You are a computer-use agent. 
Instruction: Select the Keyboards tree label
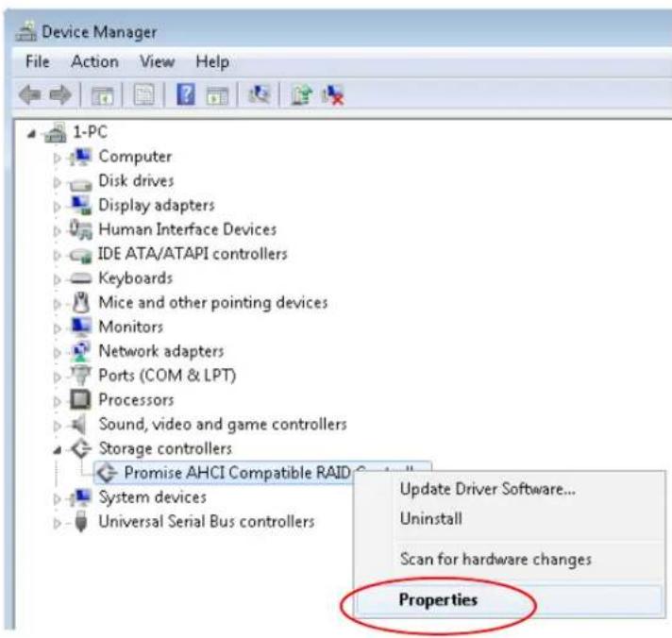[135, 278]
